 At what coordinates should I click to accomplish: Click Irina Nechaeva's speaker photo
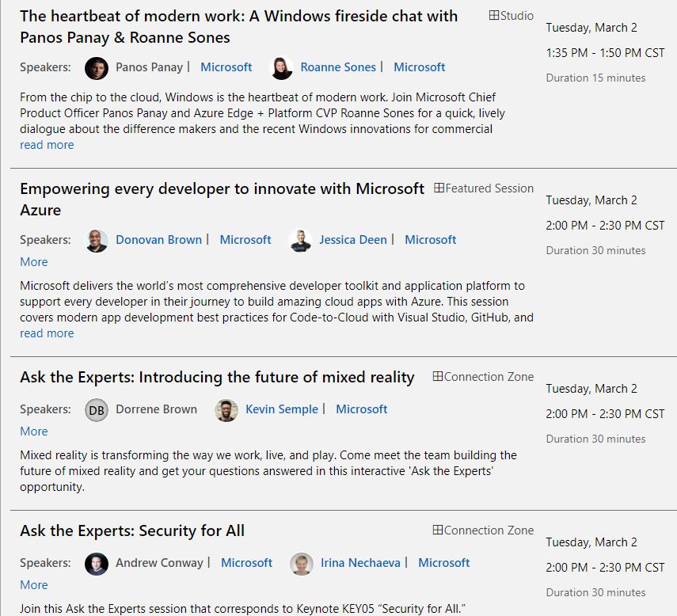pos(302,564)
